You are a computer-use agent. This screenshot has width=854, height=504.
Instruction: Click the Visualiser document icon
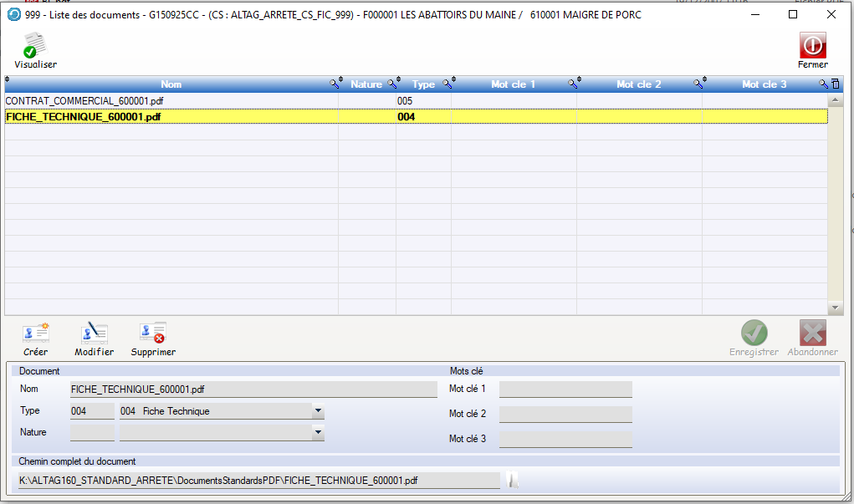tap(35, 46)
